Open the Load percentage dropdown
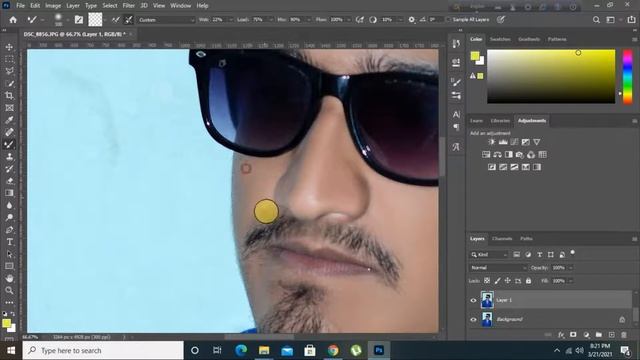 pyautogui.click(x=270, y=20)
